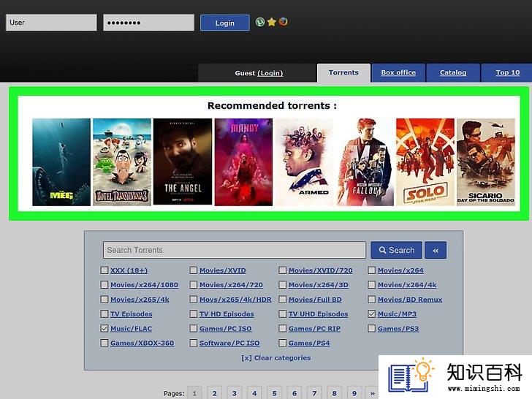Screen dimensions: 532x399
Task: Tick the Movs/x265/4k/HDR checkbox
Action: point(194,300)
